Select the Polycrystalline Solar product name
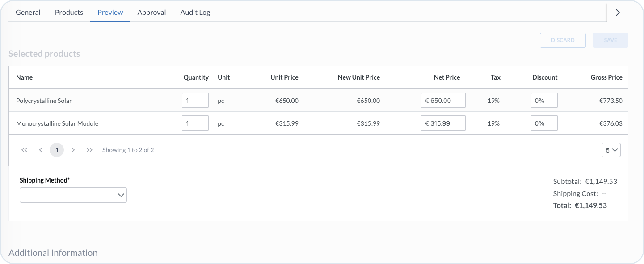 pos(44,101)
